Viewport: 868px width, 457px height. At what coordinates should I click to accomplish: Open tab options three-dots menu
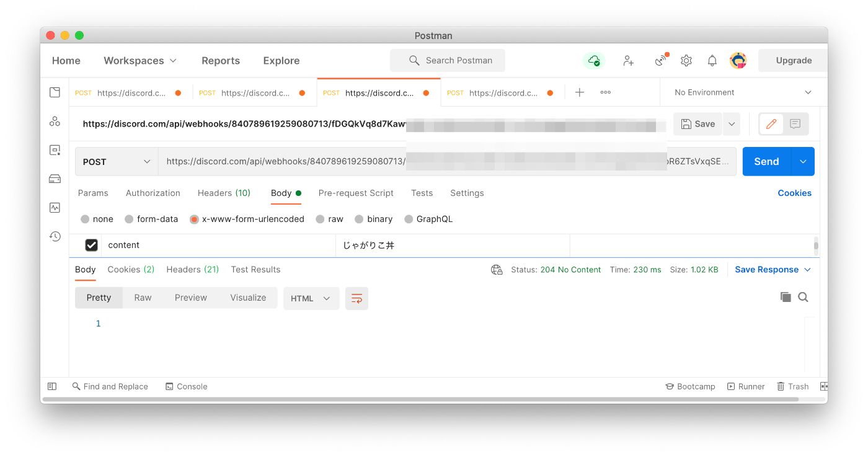(x=606, y=92)
